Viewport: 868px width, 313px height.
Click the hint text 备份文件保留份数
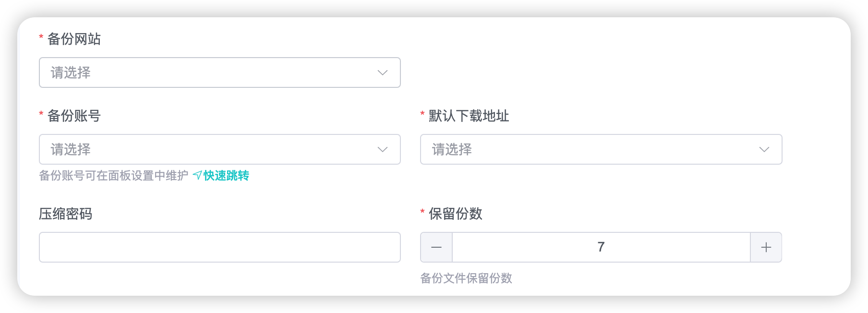tap(466, 278)
